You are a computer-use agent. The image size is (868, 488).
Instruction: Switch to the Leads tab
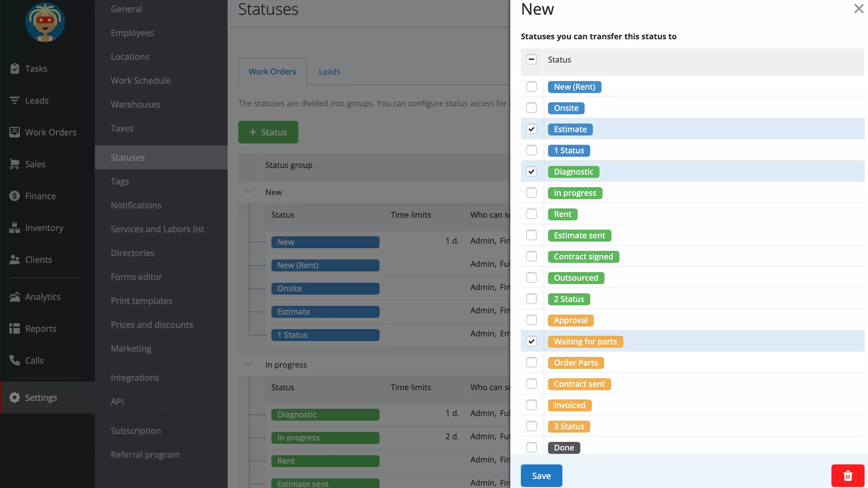point(330,72)
